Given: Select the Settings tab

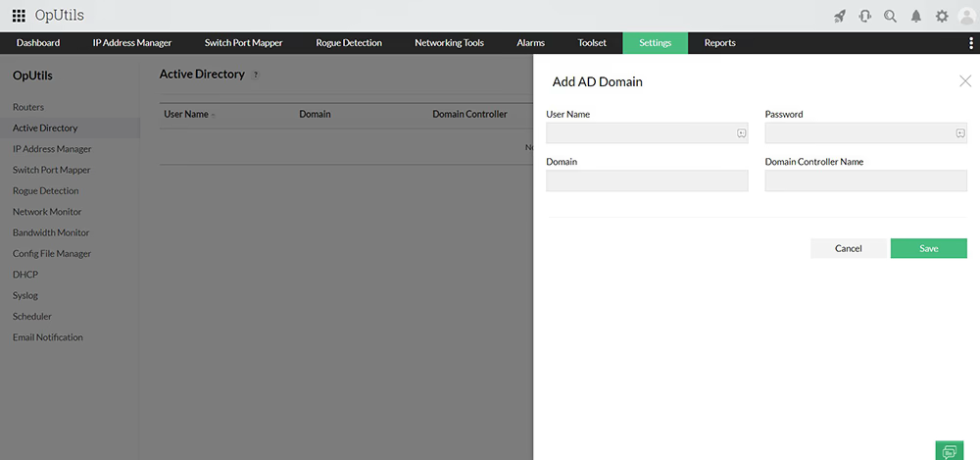Looking at the screenshot, I should coord(655,43).
